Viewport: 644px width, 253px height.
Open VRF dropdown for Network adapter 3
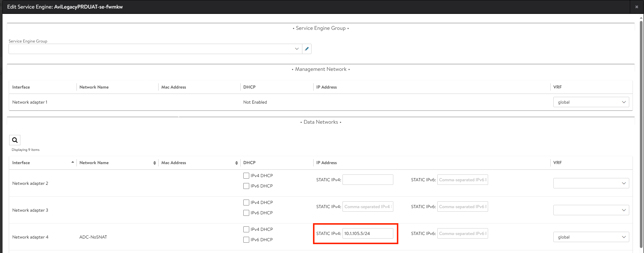click(591, 210)
